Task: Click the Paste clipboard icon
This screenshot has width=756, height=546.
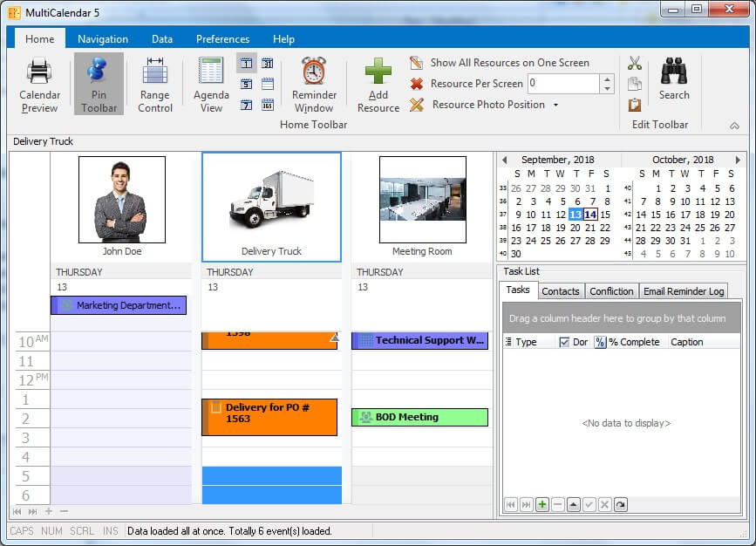Action: coord(635,105)
